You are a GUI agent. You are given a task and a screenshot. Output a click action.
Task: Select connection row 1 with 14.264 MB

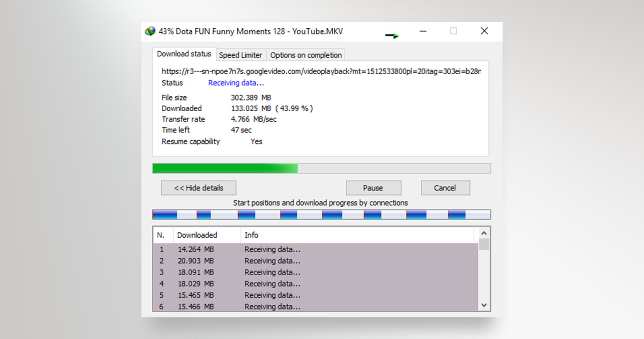pos(316,249)
